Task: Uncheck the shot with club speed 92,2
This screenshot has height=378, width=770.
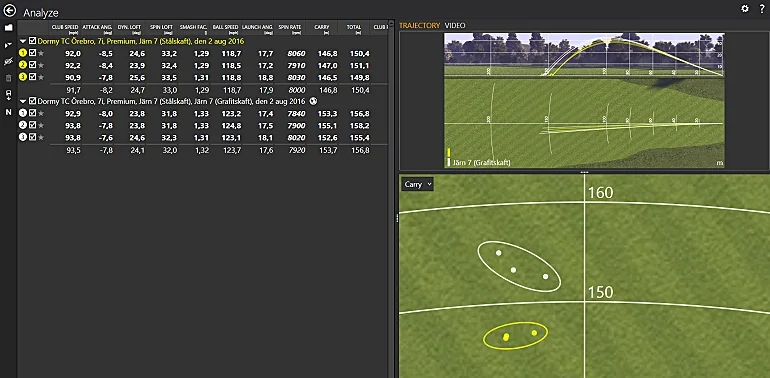Action: (x=32, y=64)
